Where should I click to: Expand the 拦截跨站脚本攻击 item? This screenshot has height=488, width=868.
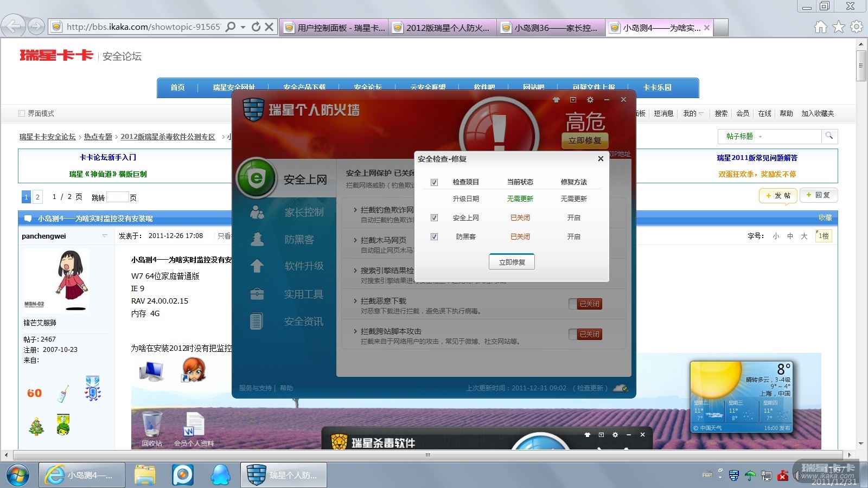(355, 331)
